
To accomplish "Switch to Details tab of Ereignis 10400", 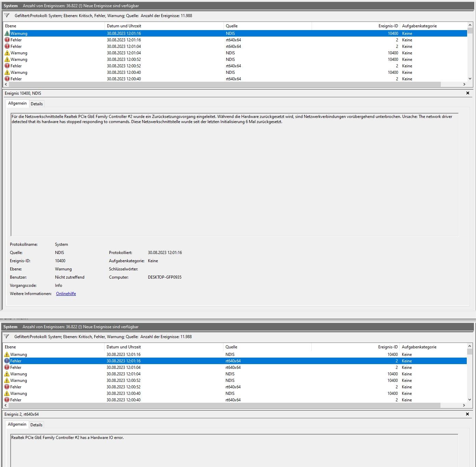I will pyautogui.click(x=37, y=104).
